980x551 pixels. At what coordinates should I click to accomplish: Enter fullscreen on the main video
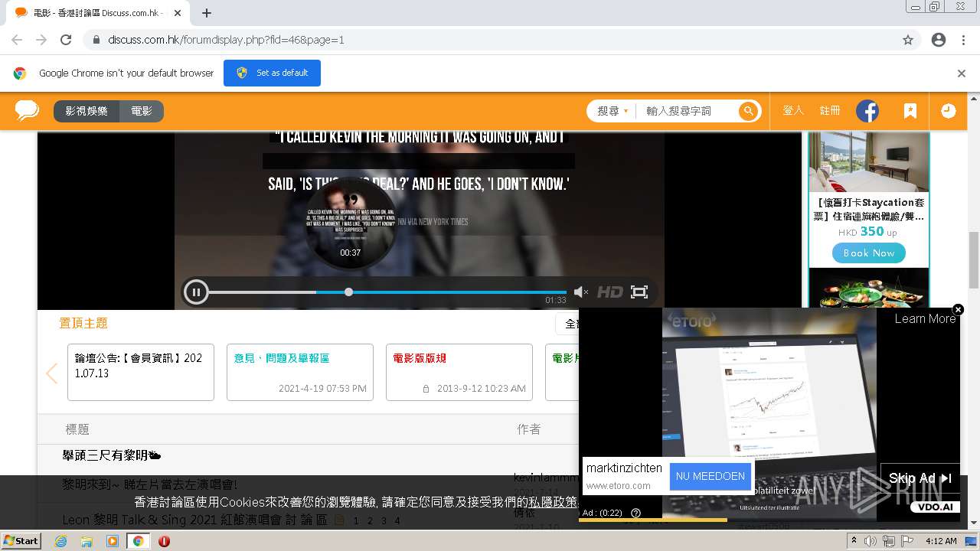click(639, 292)
